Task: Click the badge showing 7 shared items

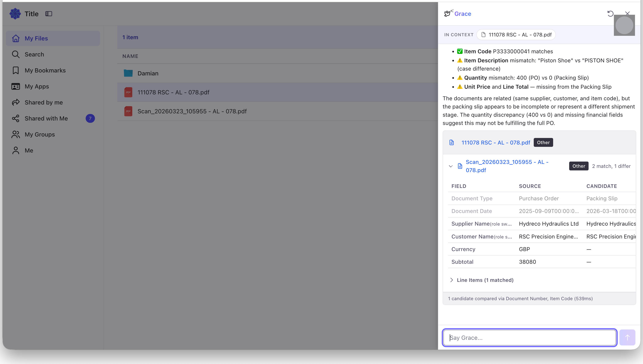Action: point(90,118)
